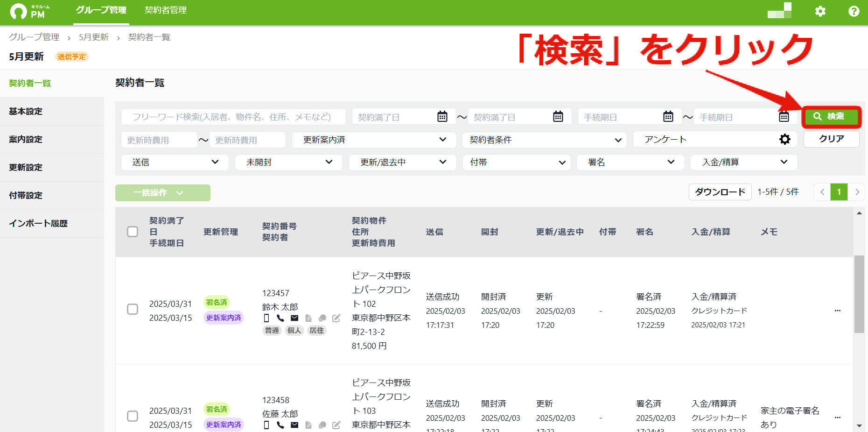Click the mobile phone icon for 鈴木 太郎

pos(266,318)
